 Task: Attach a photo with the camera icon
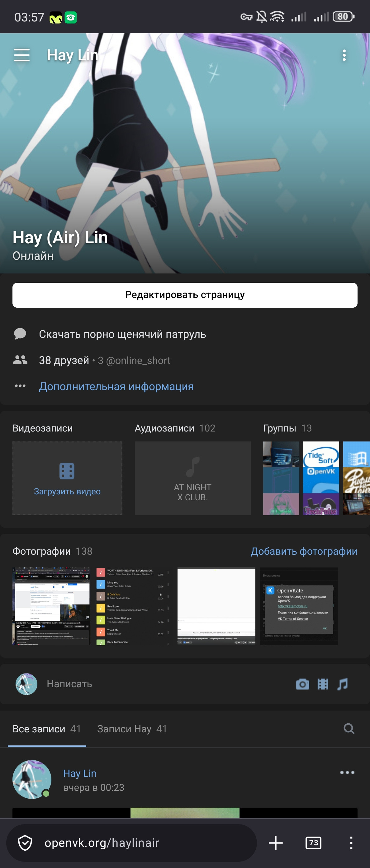(x=302, y=684)
